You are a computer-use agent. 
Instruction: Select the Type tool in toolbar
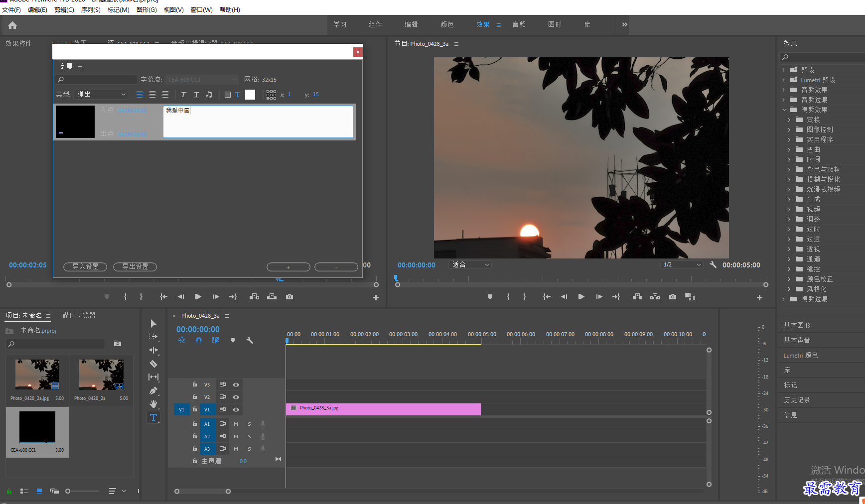coord(153,417)
